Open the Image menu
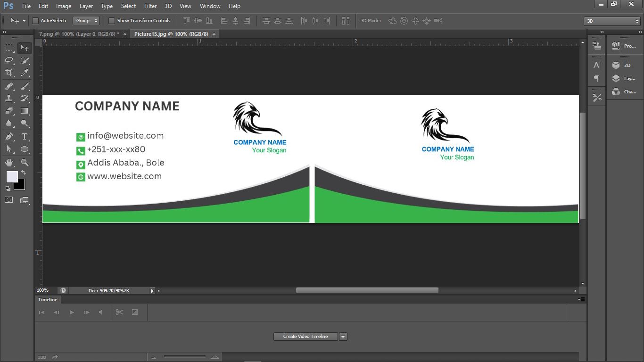 tap(64, 6)
